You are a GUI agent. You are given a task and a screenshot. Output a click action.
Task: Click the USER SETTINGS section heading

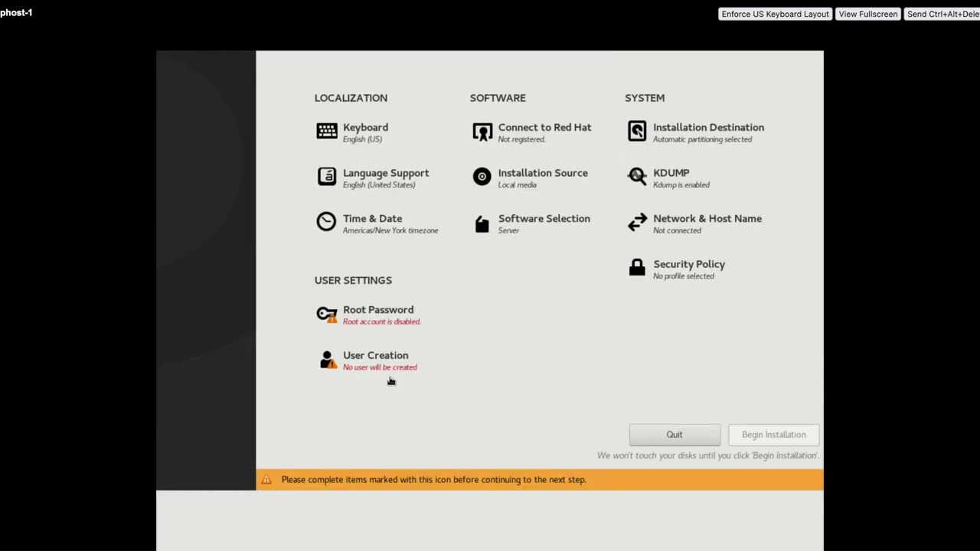(x=353, y=280)
